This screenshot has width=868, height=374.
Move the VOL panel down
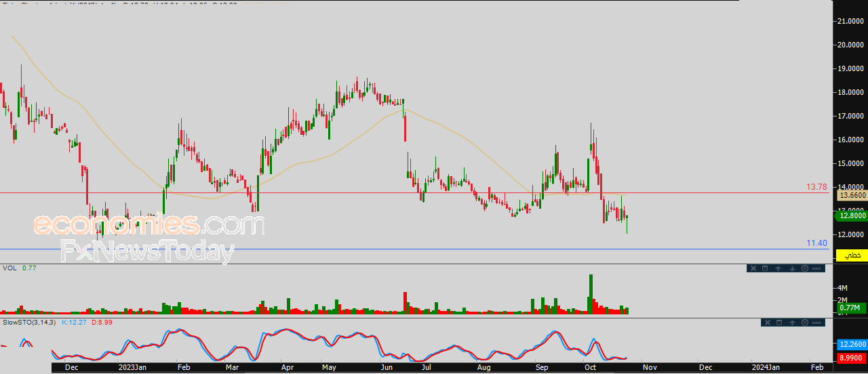pyautogui.click(x=792, y=268)
